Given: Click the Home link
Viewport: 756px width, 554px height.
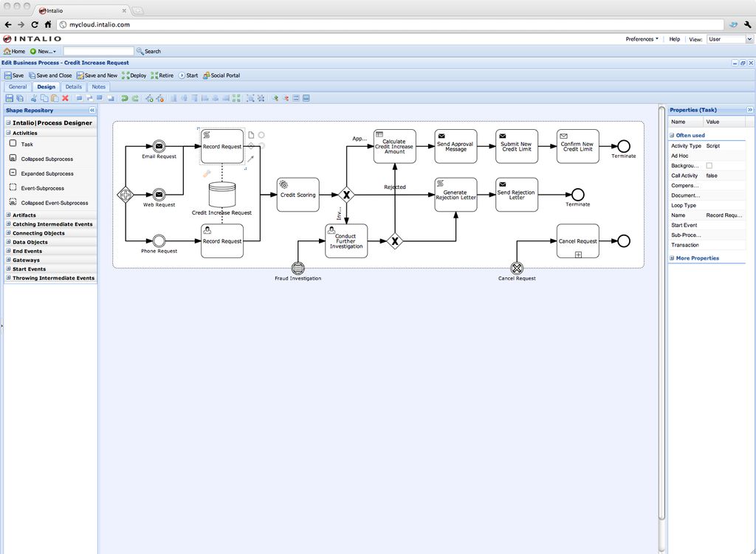Looking at the screenshot, I should click(x=15, y=51).
